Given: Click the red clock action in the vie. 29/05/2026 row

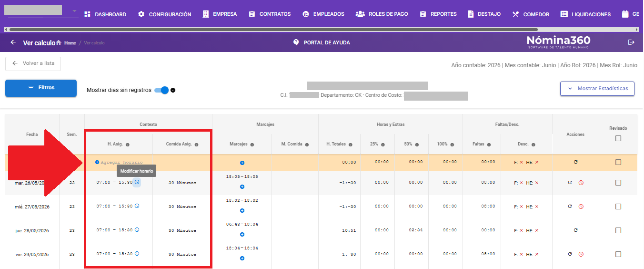Looking at the screenshot, I should tap(581, 254).
